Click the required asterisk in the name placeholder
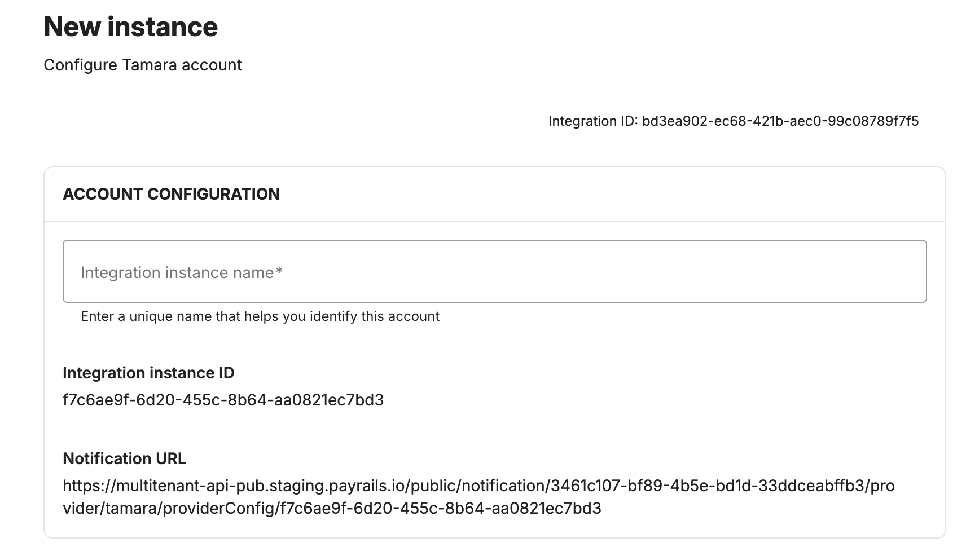 279,271
